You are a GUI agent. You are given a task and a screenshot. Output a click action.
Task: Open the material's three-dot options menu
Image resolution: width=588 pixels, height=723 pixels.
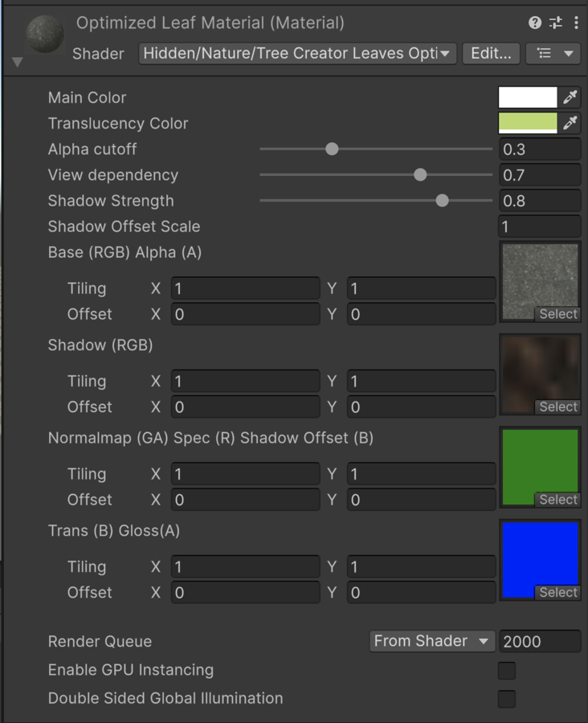point(576,22)
